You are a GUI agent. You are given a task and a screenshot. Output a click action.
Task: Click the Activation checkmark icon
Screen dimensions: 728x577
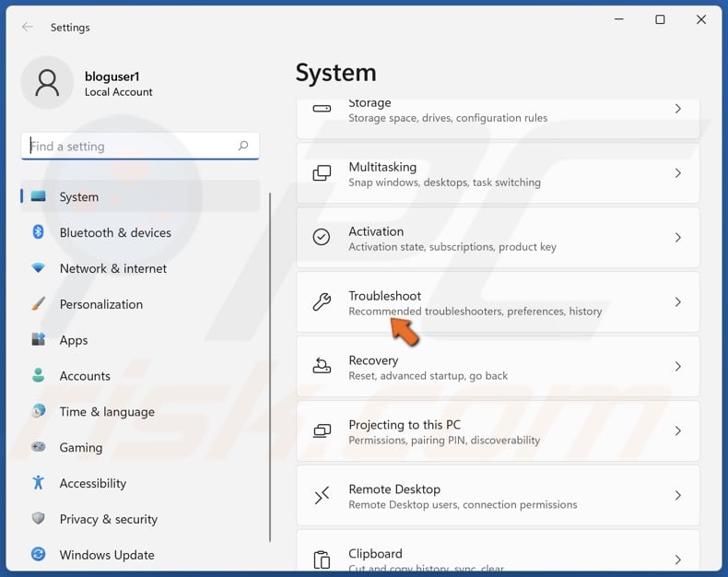point(322,237)
